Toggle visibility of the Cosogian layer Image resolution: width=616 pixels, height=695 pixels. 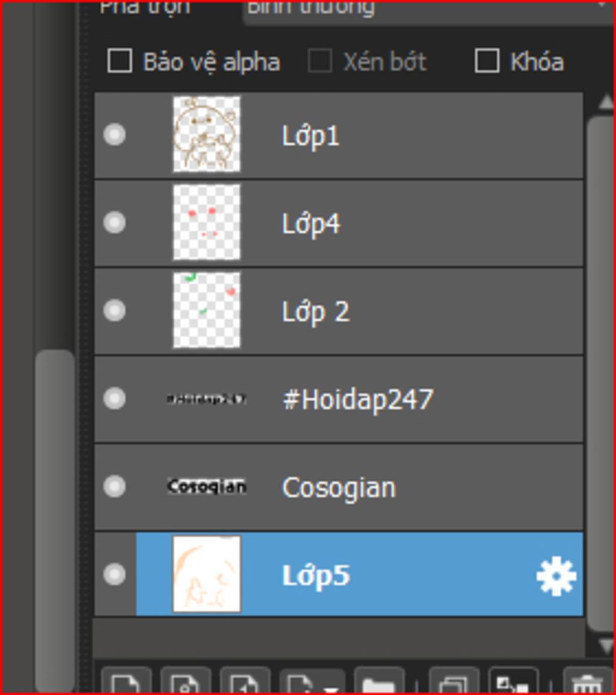tap(114, 486)
